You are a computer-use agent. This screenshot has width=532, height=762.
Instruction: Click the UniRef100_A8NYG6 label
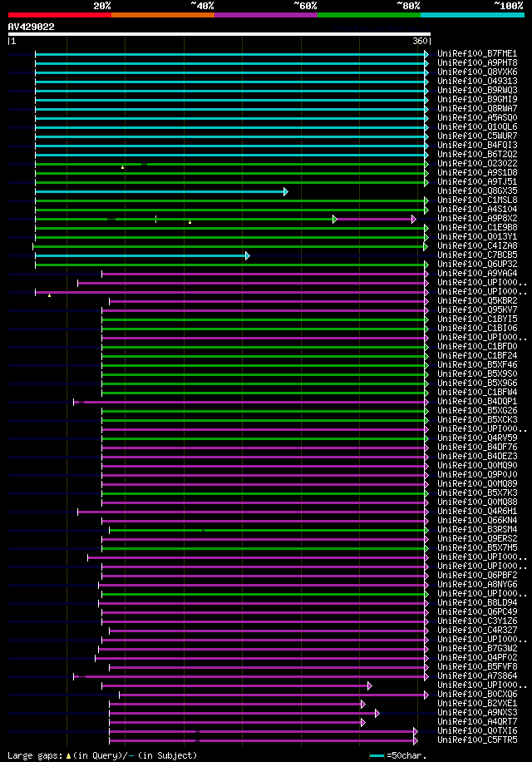pos(477,584)
